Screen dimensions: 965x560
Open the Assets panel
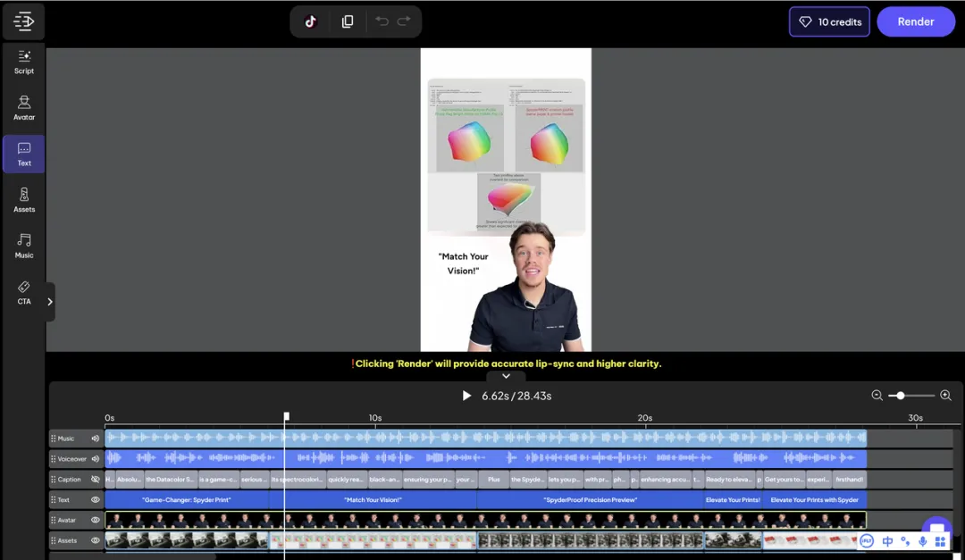[24, 201]
